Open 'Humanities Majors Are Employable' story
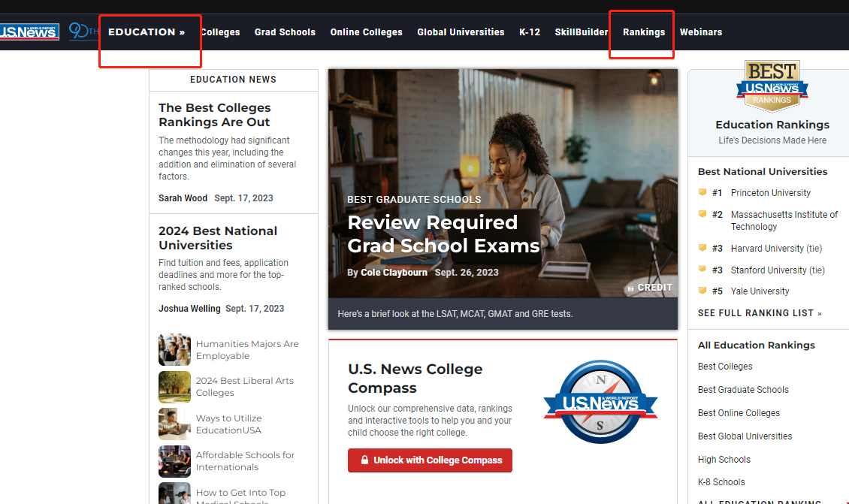 (247, 350)
